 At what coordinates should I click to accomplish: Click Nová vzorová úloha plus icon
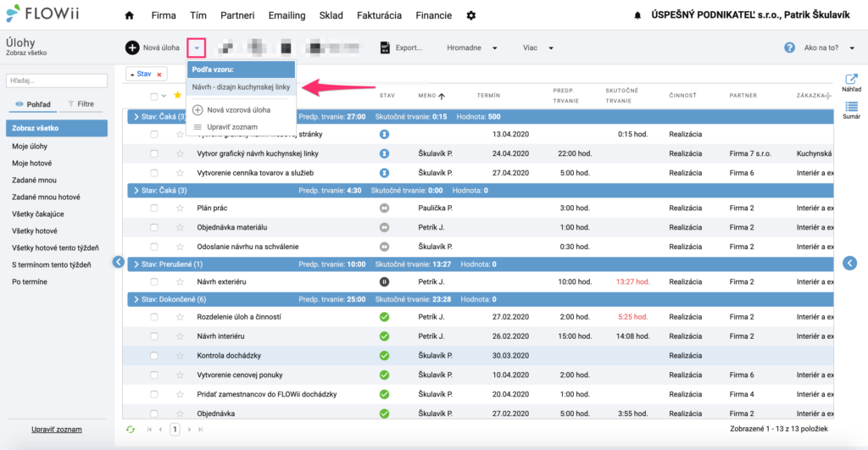pyautogui.click(x=198, y=110)
